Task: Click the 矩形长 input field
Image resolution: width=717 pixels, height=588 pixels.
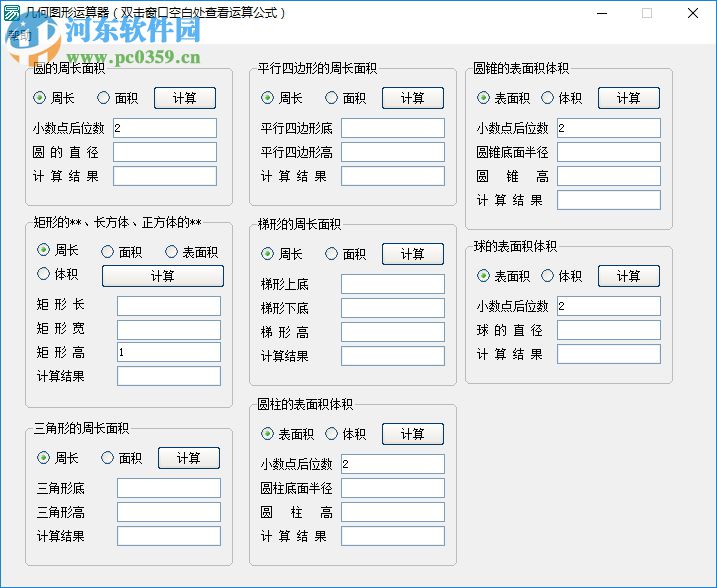Action: tap(169, 306)
